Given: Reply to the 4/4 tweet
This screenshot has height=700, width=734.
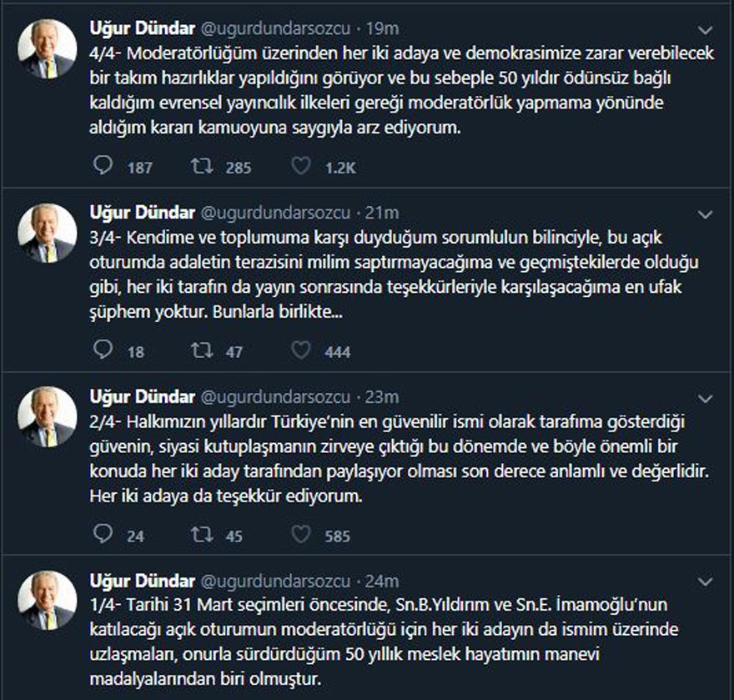Looking at the screenshot, I should tap(103, 165).
